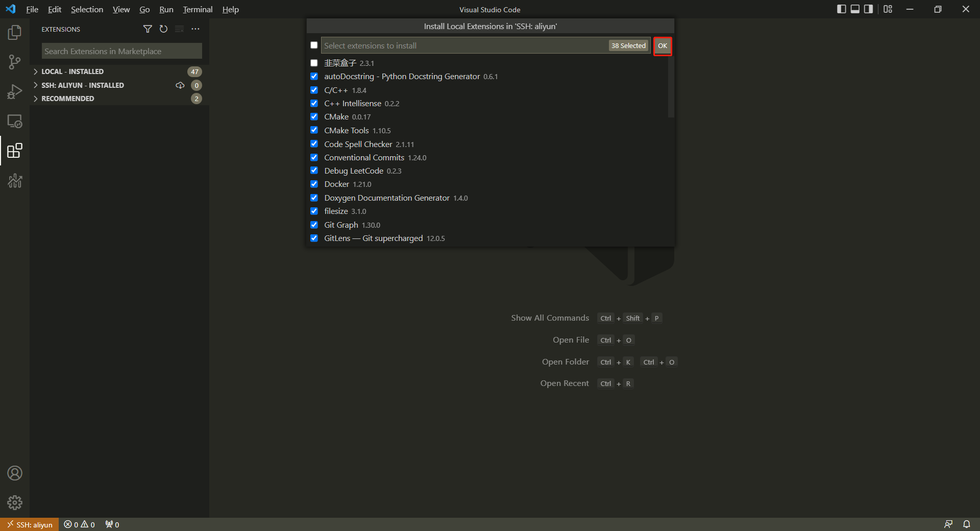Focus the Search Extensions in Marketplace field

coord(121,51)
